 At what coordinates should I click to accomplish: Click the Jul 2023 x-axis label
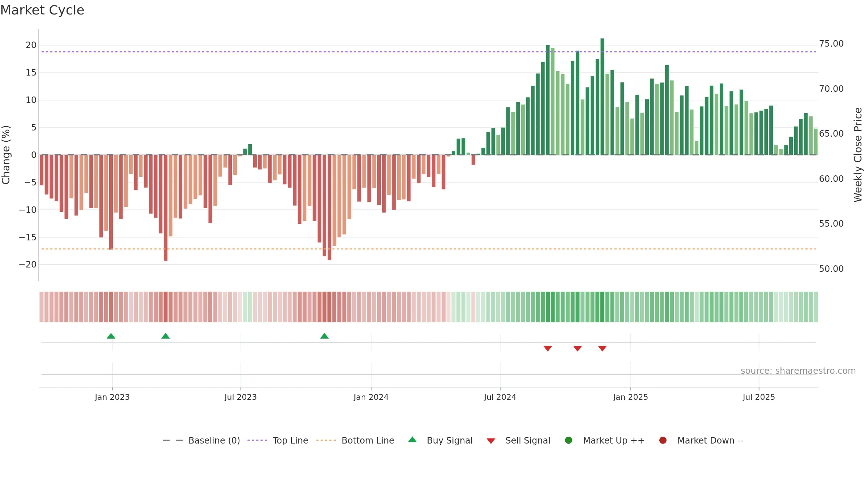[241, 397]
